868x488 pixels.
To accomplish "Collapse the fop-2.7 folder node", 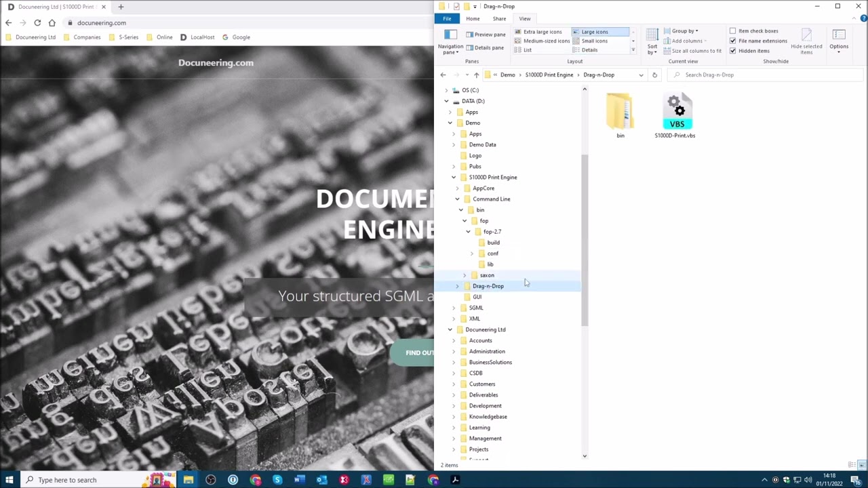I will [468, 232].
